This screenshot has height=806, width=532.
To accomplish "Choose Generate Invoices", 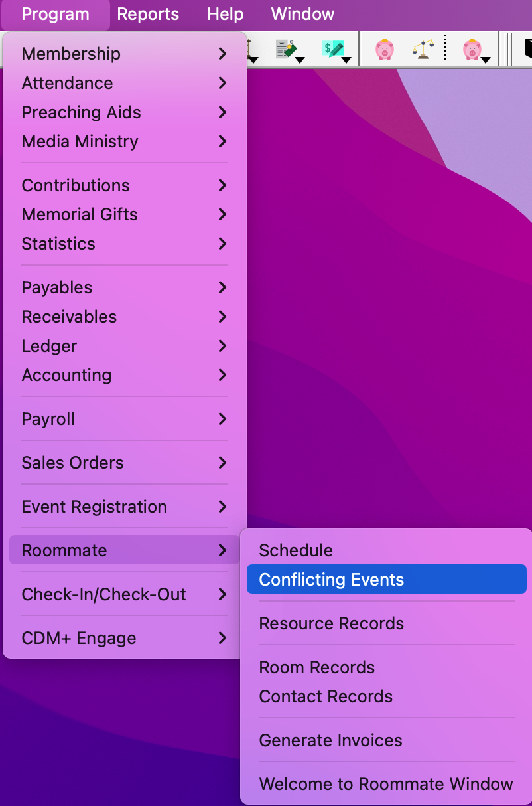I will tap(330, 740).
